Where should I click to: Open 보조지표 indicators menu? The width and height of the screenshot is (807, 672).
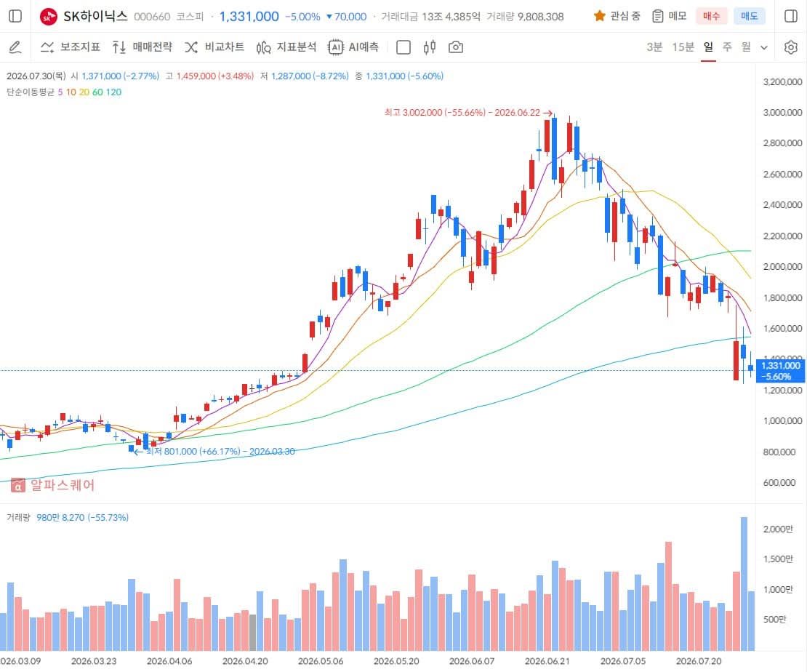click(x=71, y=47)
